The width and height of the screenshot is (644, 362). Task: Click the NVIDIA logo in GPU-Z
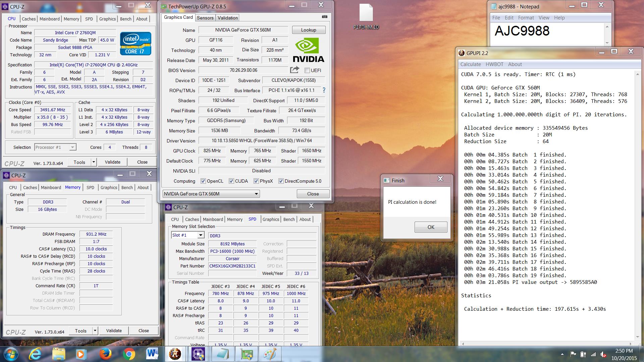pos(309,50)
